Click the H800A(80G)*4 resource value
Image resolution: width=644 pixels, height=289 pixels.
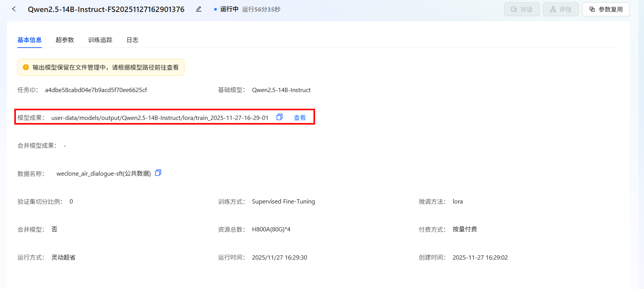tap(271, 229)
